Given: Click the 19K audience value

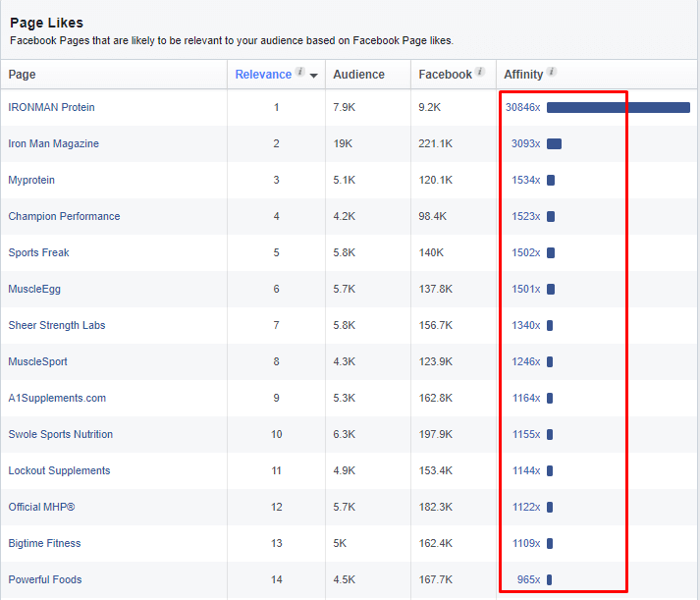Looking at the screenshot, I should [x=343, y=143].
